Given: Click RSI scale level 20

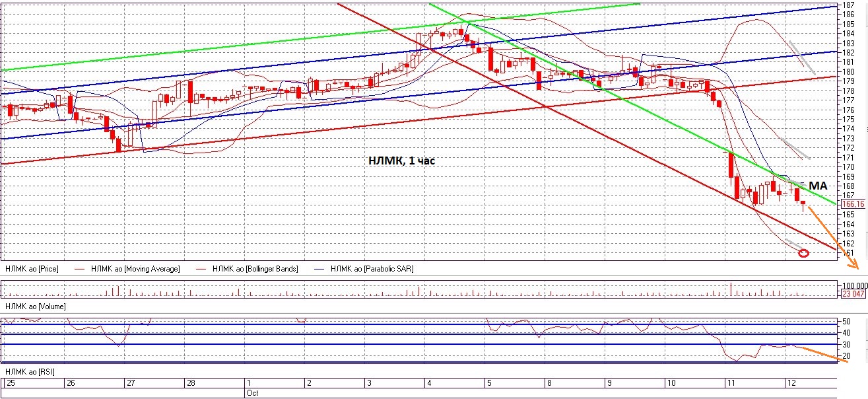Looking at the screenshot, I should coord(846,356).
